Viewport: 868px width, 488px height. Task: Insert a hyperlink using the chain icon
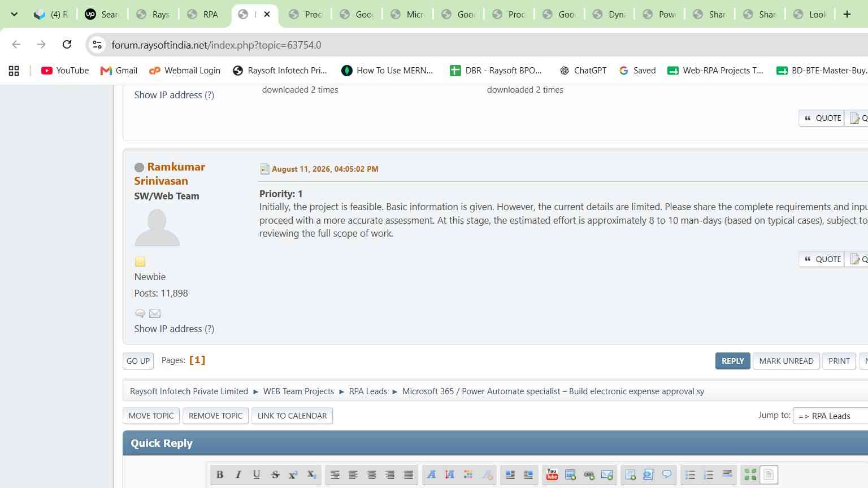pos(589,475)
